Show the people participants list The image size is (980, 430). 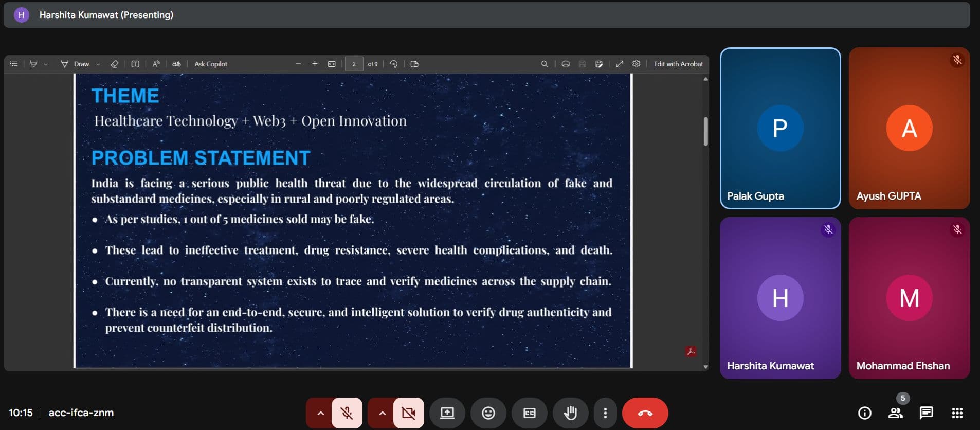895,413
